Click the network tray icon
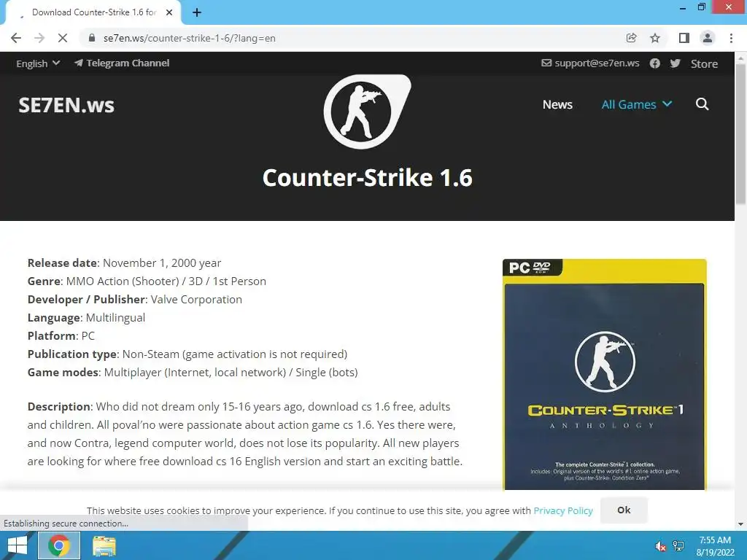 (x=678, y=545)
